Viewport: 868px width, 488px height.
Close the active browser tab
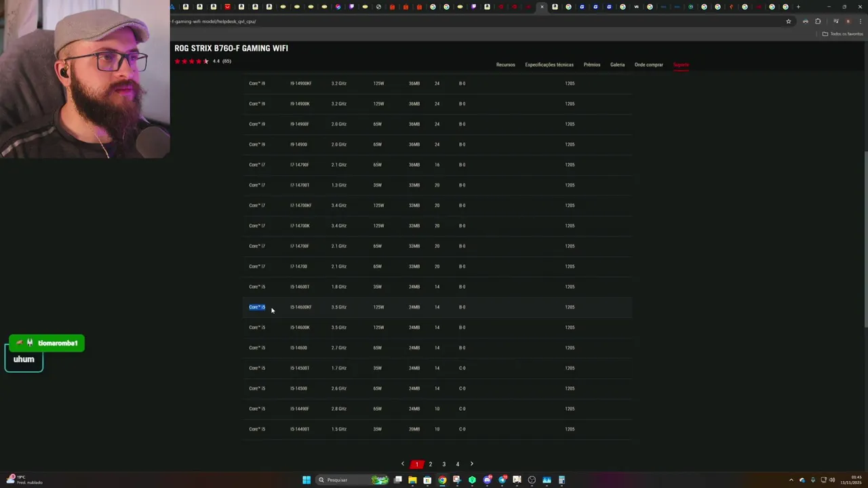542,7
